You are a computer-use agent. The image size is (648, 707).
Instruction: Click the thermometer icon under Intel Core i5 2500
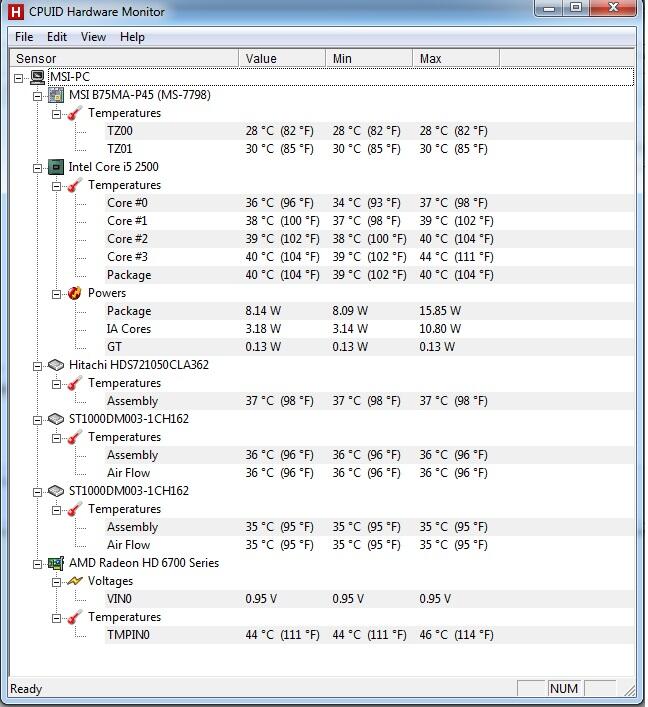point(75,185)
